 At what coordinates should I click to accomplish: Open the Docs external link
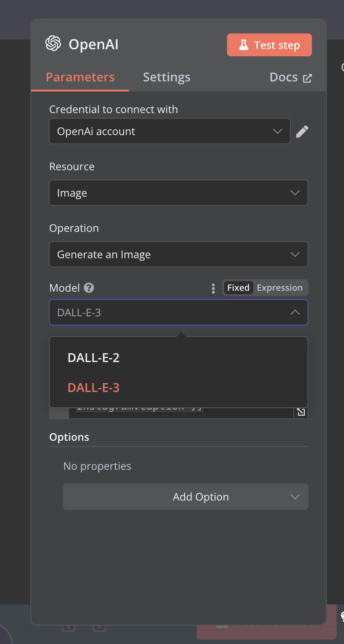point(291,77)
